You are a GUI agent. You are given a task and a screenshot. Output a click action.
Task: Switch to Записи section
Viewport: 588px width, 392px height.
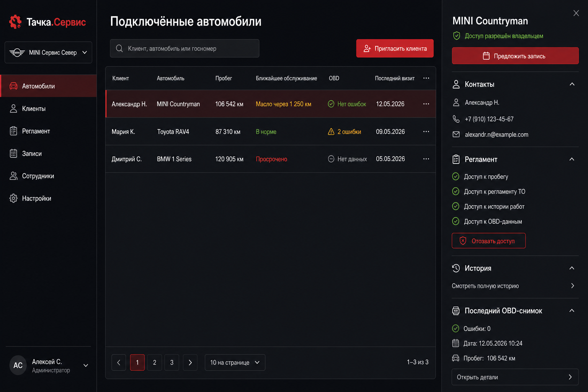tap(48, 154)
